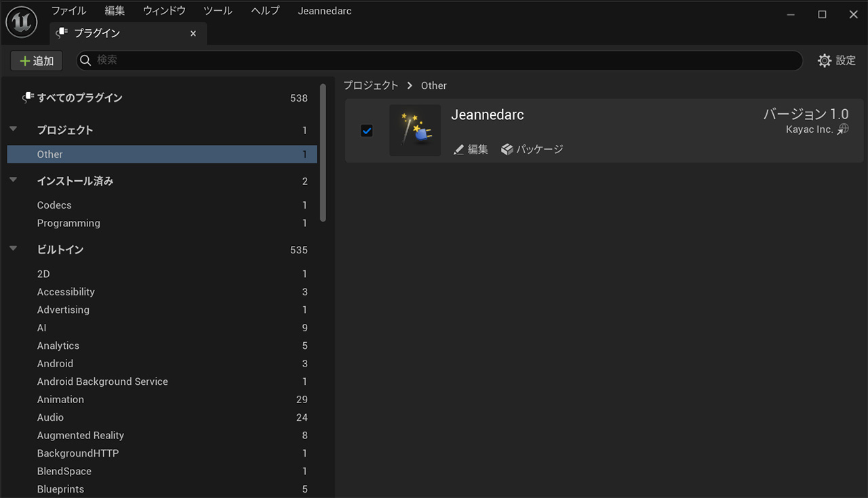Collapse the インストール済み category
Viewport: 868px width, 498px height.
(14, 181)
